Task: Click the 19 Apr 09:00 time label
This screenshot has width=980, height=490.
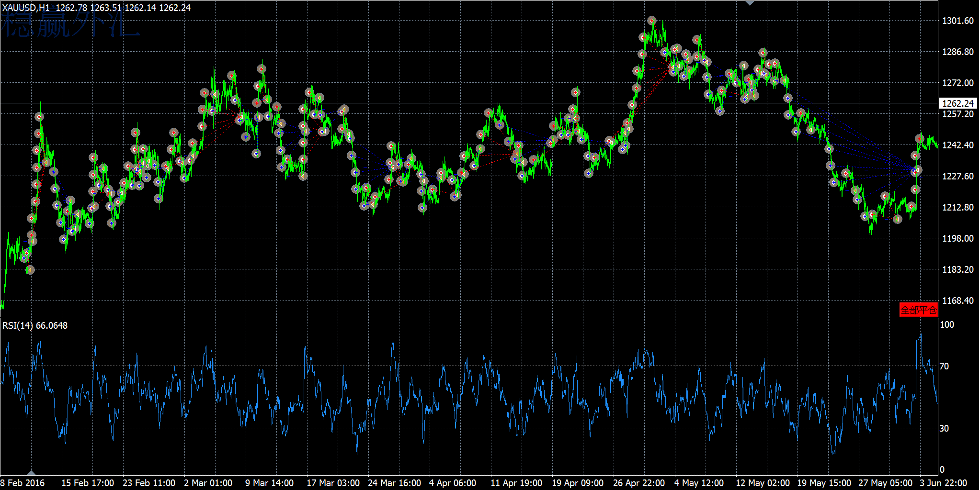Action: click(x=578, y=483)
